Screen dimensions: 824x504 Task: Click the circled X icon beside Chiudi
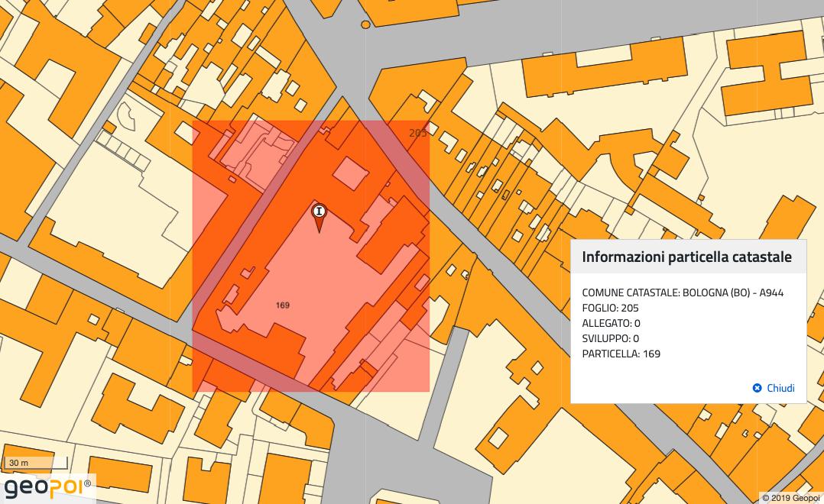click(757, 388)
